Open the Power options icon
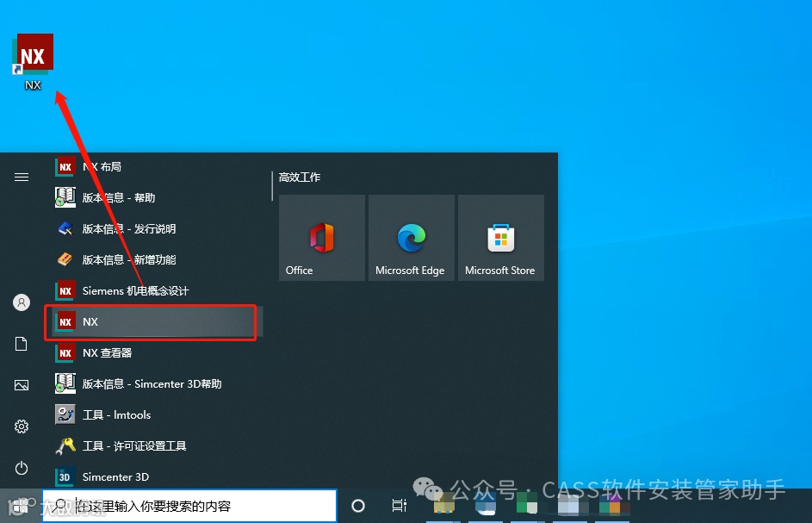Image resolution: width=812 pixels, height=523 pixels. [22, 468]
